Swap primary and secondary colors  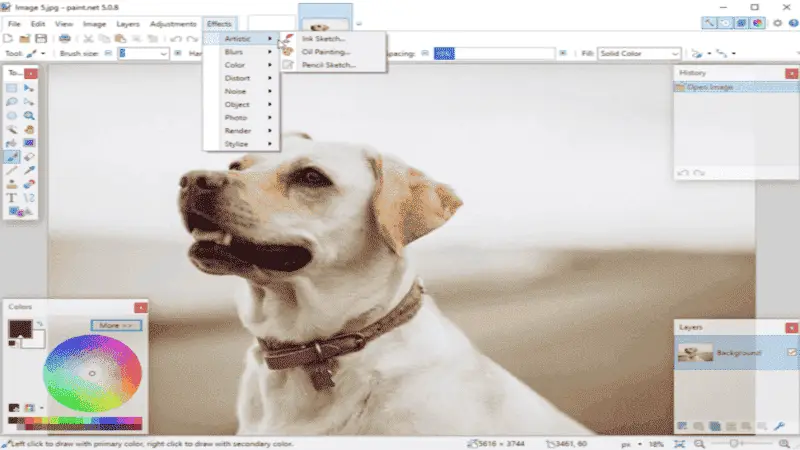[x=39, y=323]
